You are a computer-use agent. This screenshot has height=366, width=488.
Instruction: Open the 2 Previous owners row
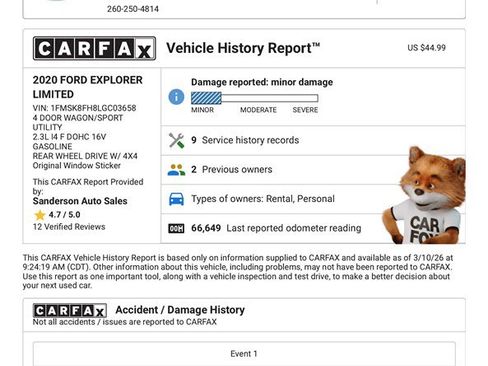313,170
